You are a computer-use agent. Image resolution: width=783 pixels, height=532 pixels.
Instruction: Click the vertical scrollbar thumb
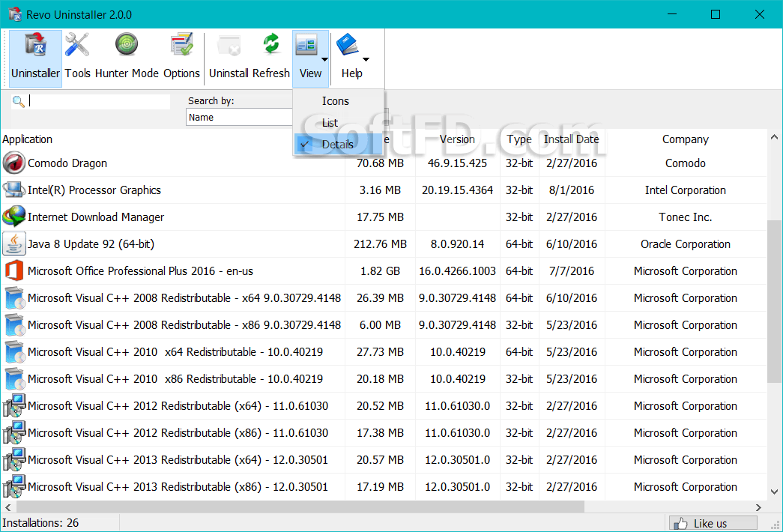coord(775,301)
